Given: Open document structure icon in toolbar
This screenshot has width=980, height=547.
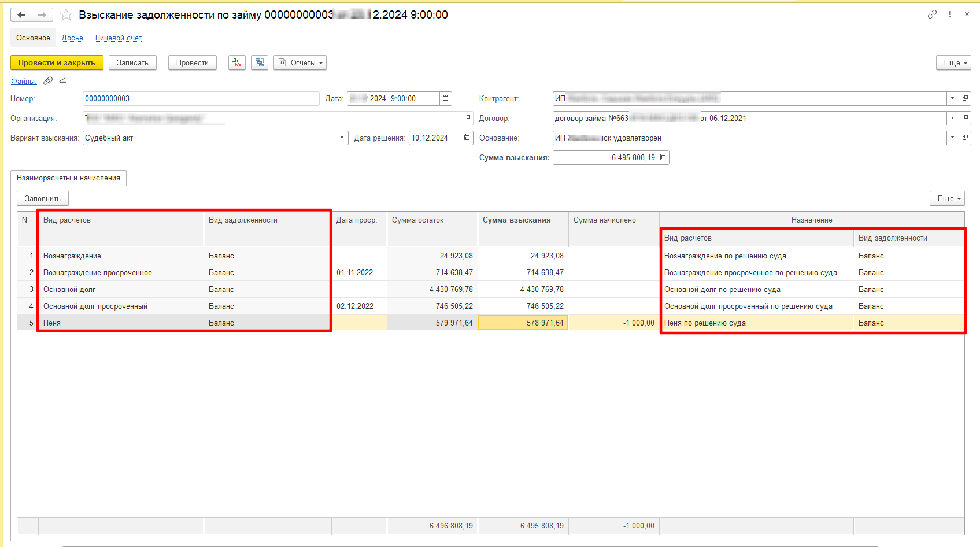Looking at the screenshot, I should [x=260, y=62].
